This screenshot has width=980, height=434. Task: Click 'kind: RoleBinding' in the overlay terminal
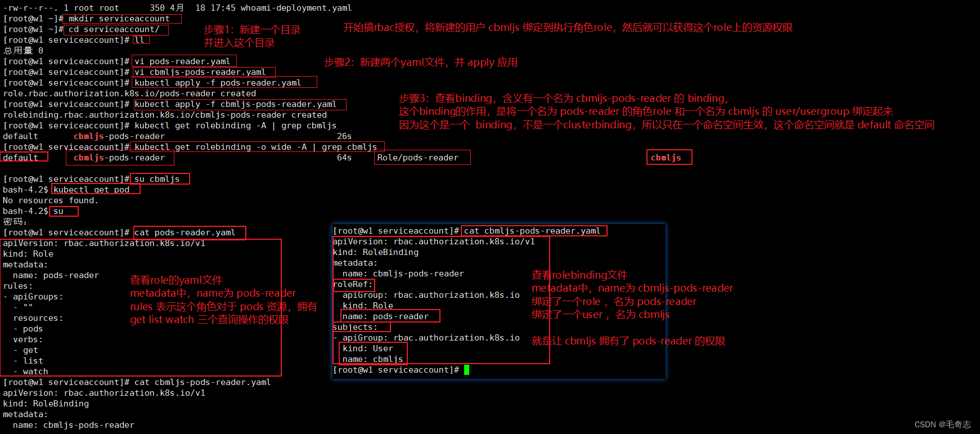click(376, 252)
